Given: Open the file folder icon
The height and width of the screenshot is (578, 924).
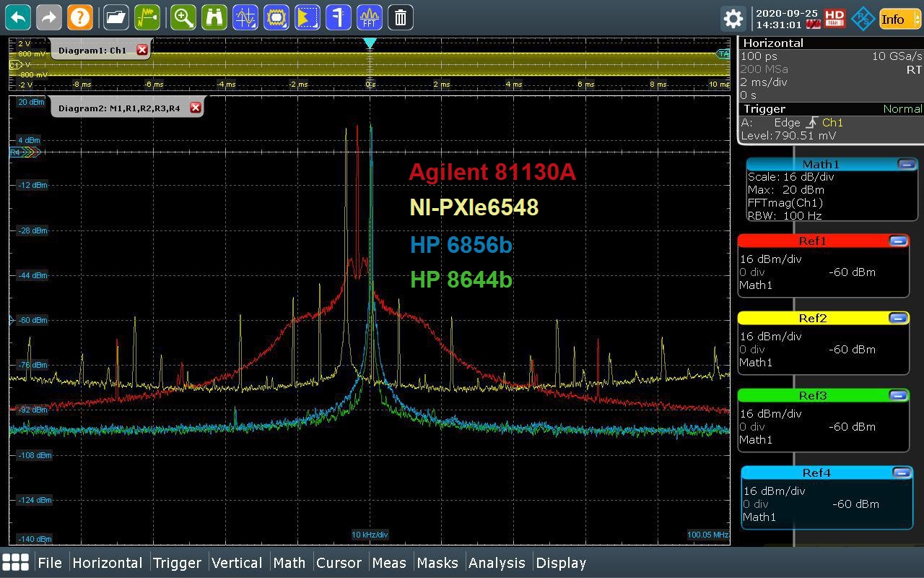Looking at the screenshot, I should tap(115, 17).
